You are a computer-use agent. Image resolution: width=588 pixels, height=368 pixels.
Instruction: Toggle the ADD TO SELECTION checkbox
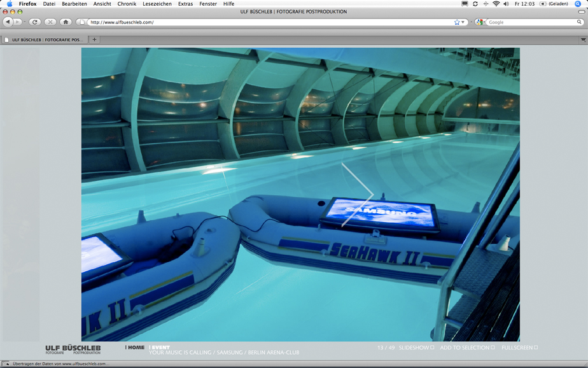(x=493, y=348)
